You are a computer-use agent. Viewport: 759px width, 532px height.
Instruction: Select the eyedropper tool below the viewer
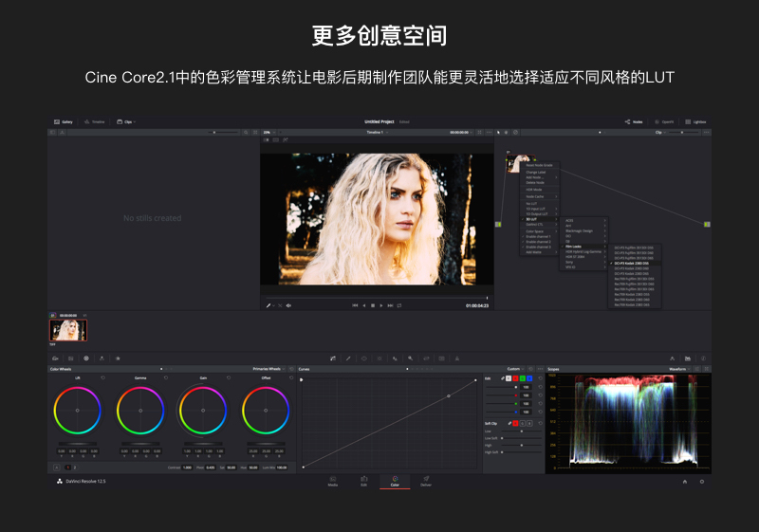pyautogui.click(x=269, y=305)
